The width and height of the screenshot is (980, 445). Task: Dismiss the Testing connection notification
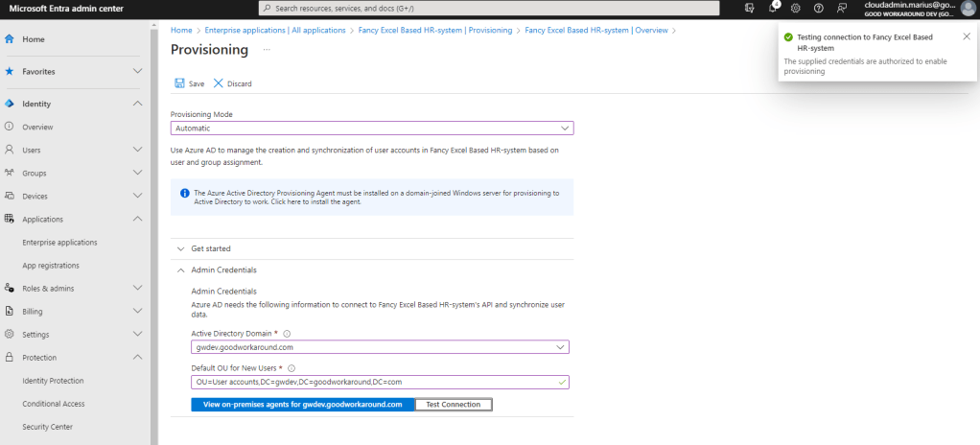click(966, 36)
